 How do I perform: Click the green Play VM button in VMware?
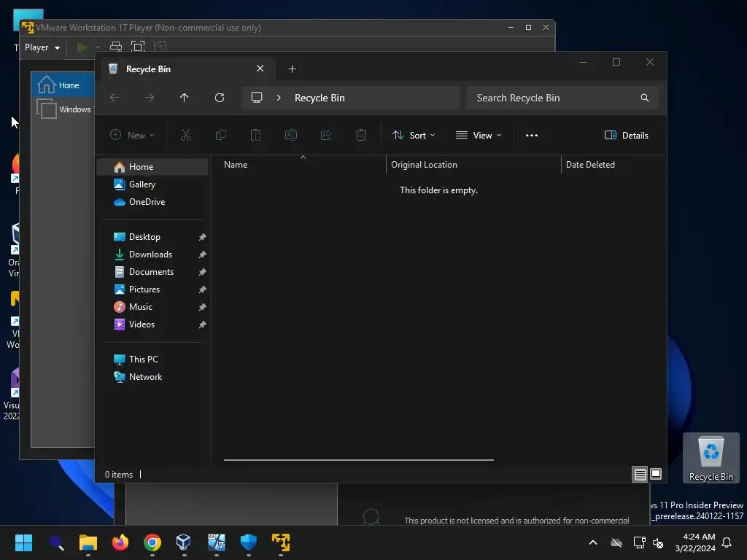tap(82, 47)
